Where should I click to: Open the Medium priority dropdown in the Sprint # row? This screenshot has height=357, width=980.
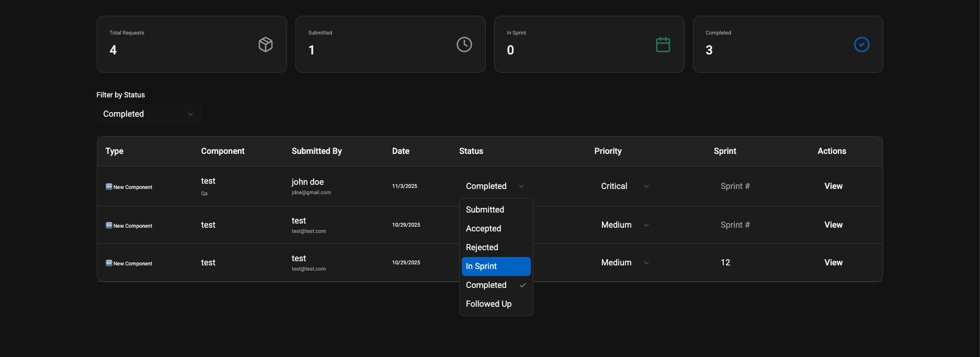(625, 225)
